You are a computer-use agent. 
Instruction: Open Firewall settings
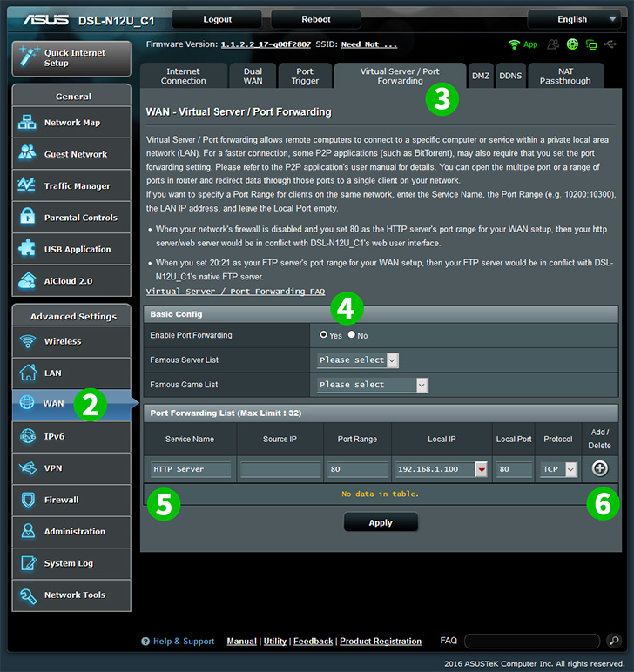(x=71, y=501)
